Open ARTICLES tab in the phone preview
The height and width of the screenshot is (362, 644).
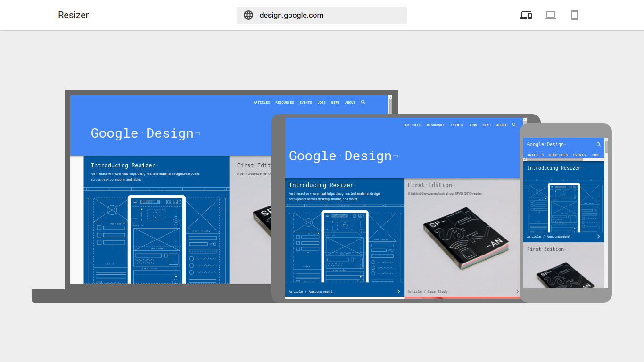[x=536, y=155]
